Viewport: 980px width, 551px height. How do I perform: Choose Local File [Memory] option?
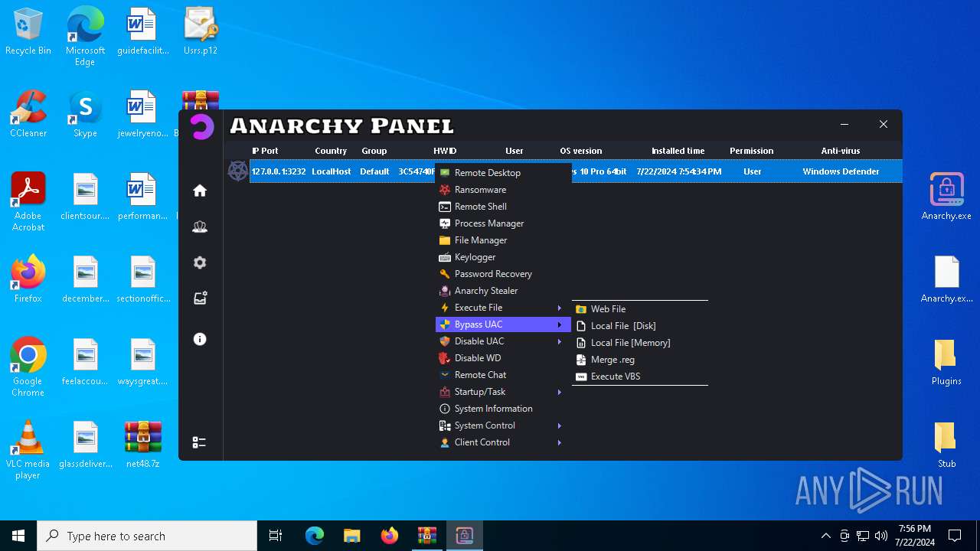pyautogui.click(x=640, y=343)
